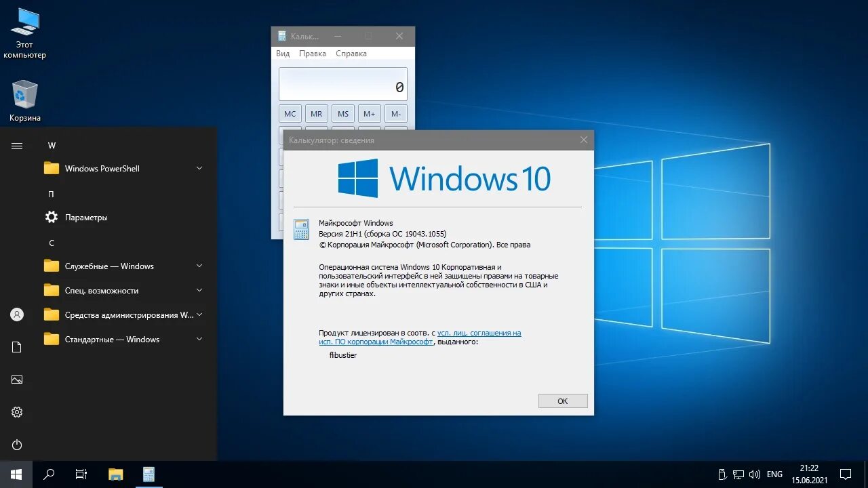
Task: Expand the chevron next to "Спец. возможности"
Action: [199, 290]
